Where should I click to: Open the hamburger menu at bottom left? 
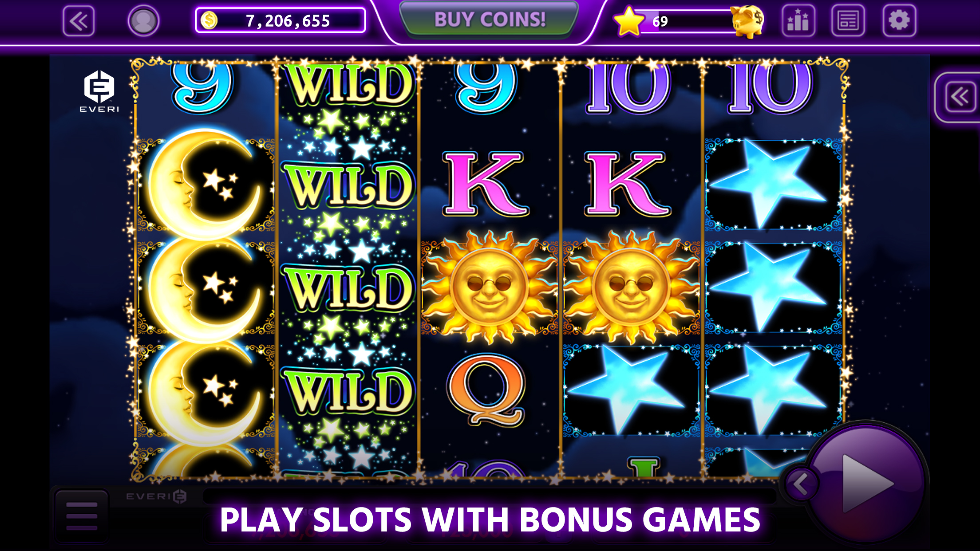click(82, 516)
